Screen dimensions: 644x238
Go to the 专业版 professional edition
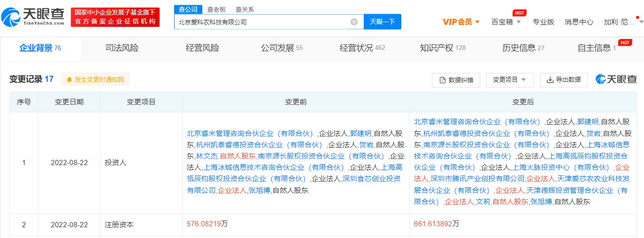[x=543, y=22]
